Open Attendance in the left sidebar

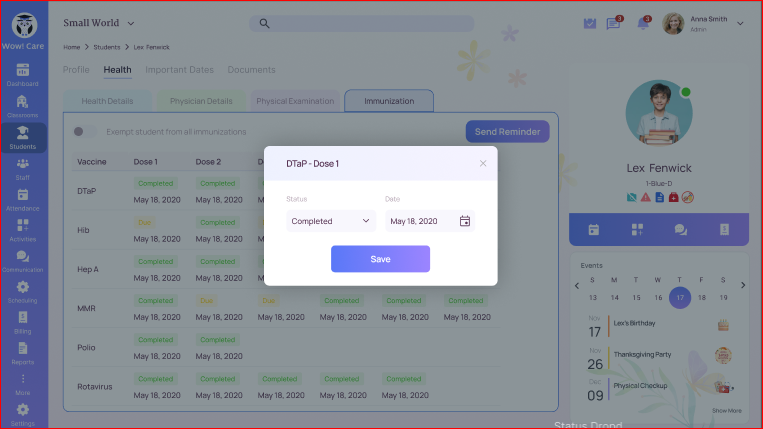click(x=22, y=199)
